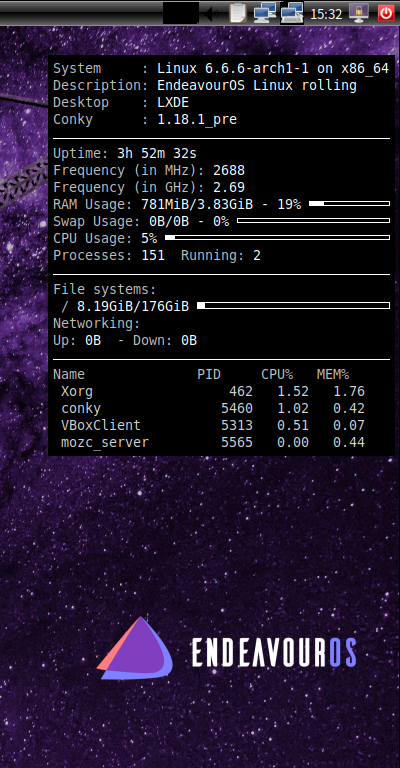Image resolution: width=400 pixels, height=768 pixels.
Task: Open the red power logout button
Action: pyautogui.click(x=386, y=13)
